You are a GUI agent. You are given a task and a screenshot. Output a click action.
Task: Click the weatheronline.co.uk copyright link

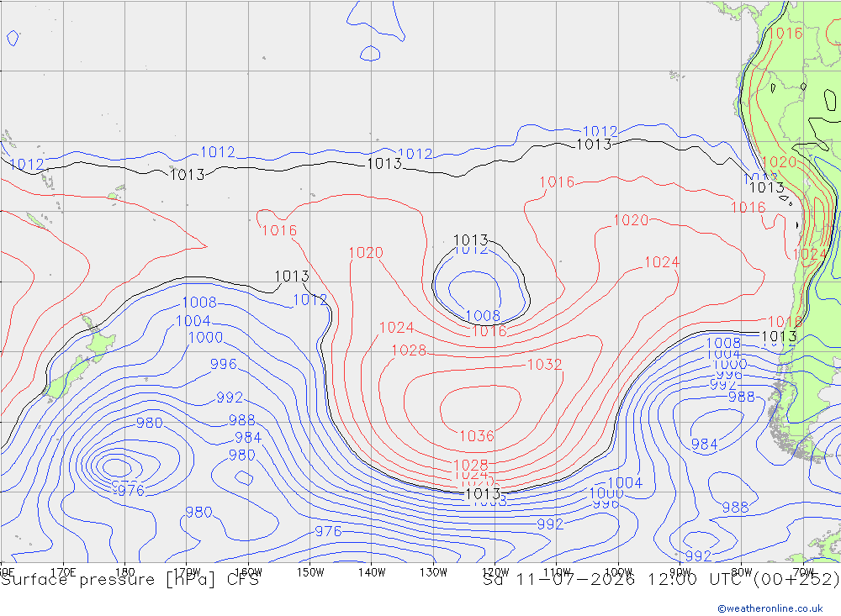(x=770, y=608)
